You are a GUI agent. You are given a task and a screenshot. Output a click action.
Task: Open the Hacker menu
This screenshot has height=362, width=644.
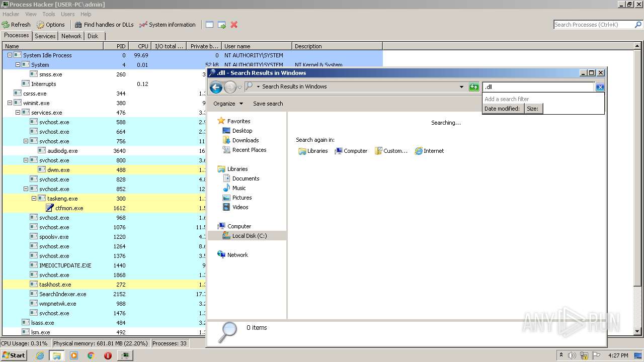(11, 14)
